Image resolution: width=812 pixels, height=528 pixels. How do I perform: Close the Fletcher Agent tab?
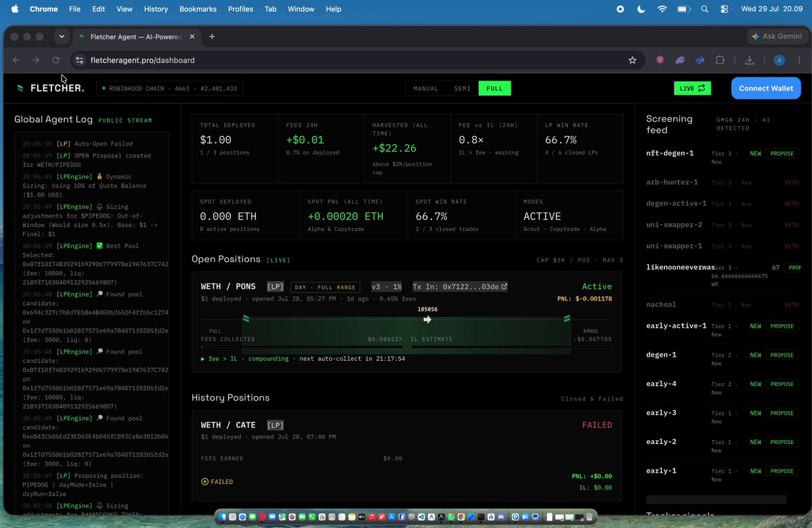192,37
